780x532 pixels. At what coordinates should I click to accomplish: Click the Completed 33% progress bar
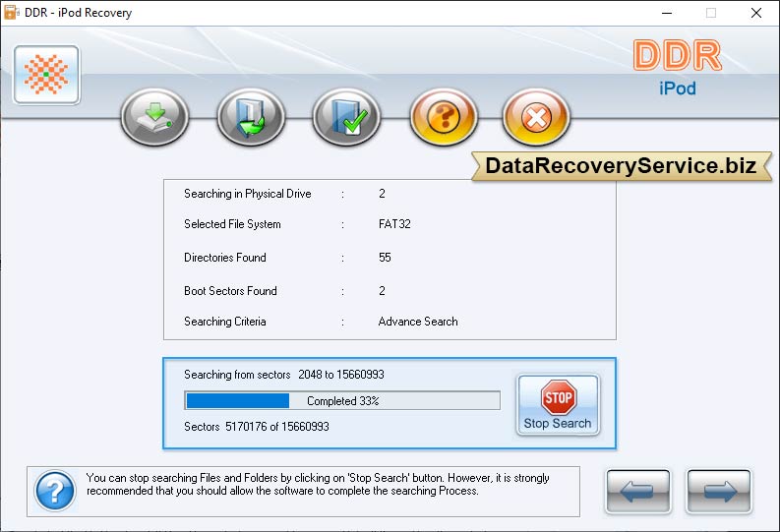[x=342, y=401]
